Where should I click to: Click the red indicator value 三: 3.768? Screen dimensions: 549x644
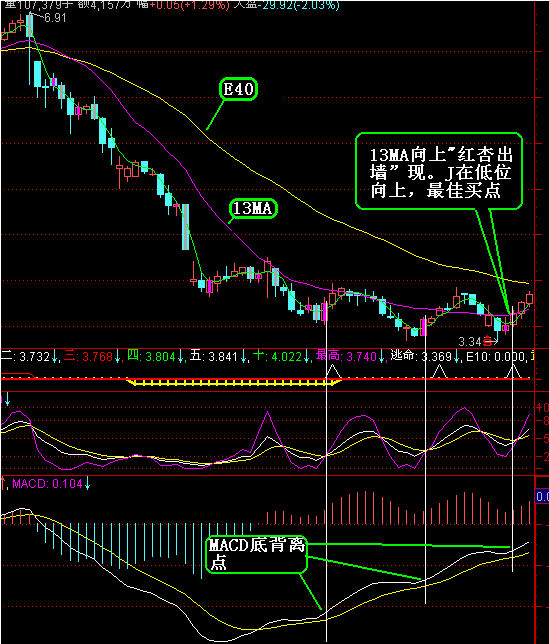click(88, 356)
